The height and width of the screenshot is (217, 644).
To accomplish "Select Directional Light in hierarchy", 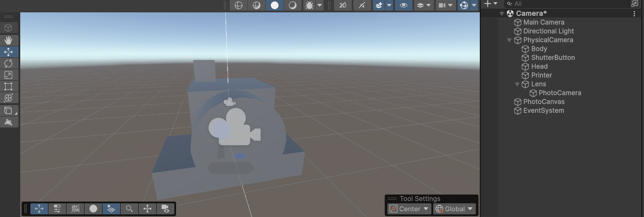I will (x=548, y=31).
